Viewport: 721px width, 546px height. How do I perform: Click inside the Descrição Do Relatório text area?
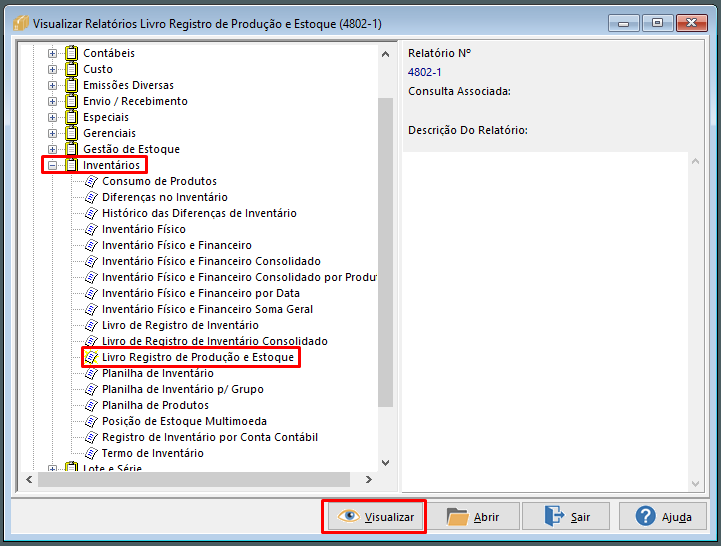pos(545,321)
